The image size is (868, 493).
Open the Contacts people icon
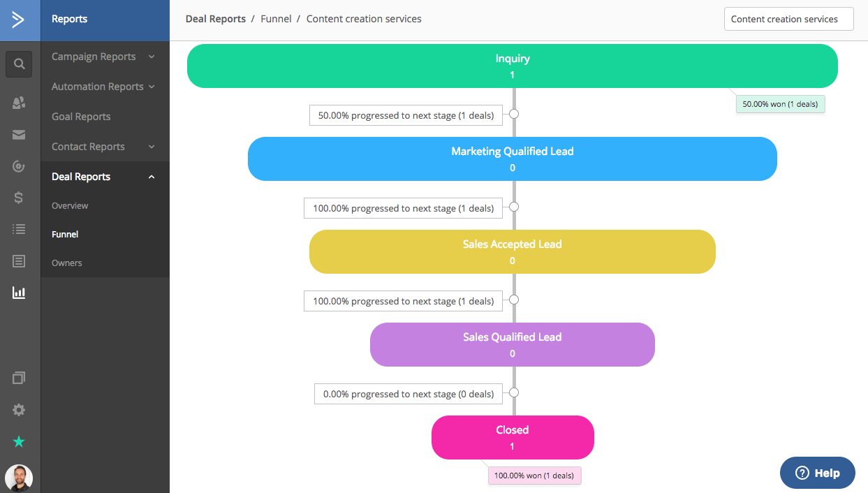(x=20, y=103)
